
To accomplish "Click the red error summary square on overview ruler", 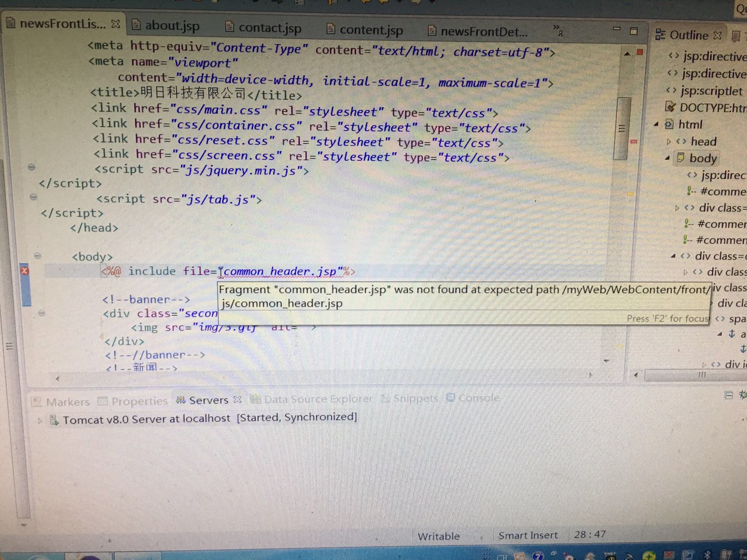I will (640, 52).
